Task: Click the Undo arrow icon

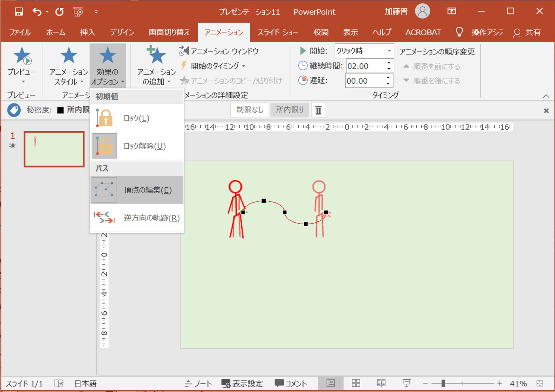Action: pyautogui.click(x=37, y=12)
